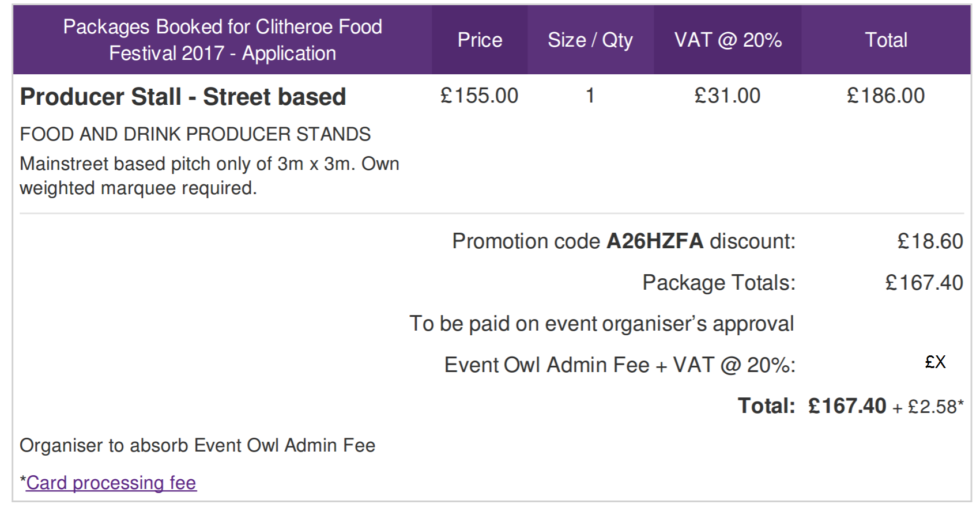Click the Package Totals label
980x508 pixels.
719,283
